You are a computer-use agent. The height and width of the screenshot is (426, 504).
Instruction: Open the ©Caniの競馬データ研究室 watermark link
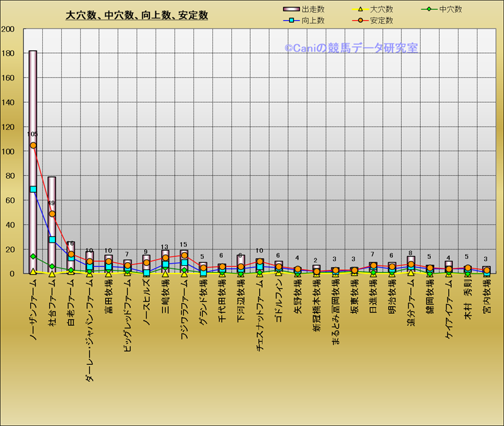(351, 48)
